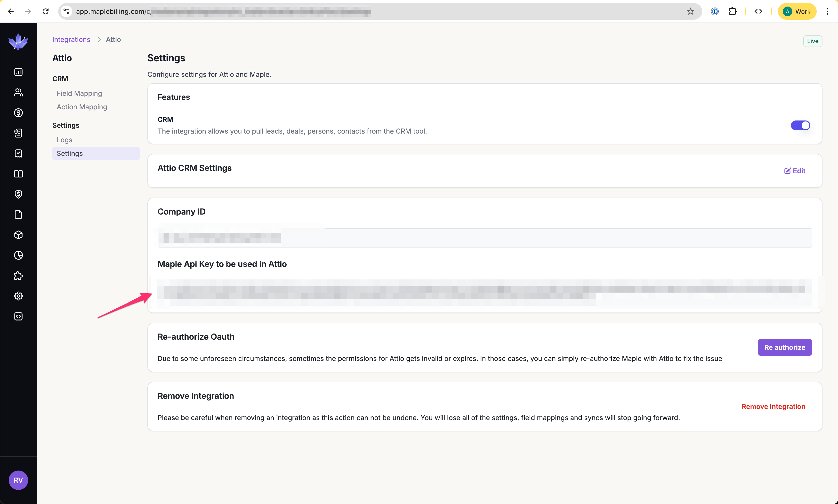Open the dashboard chart icon in sidebar
The width and height of the screenshot is (838, 504).
click(18, 72)
